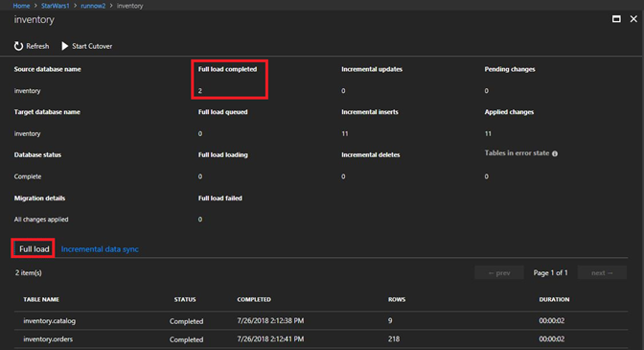The width and height of the screenshot is (644, 350).
Task: Sort by COMPLETED column header
Action: (254, 299)
